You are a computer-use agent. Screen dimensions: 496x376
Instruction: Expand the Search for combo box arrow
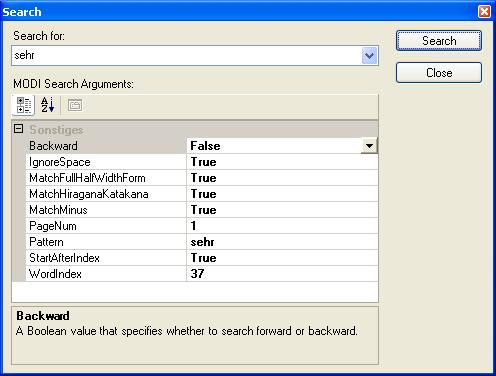[x=369, y=56]
